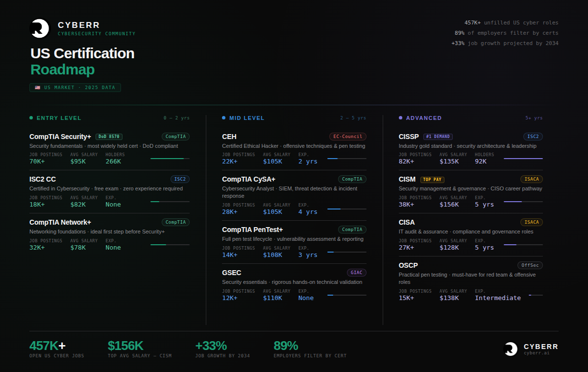Click the "US Certification" headline
The image size is (588, 372).
tap(82, 53)
